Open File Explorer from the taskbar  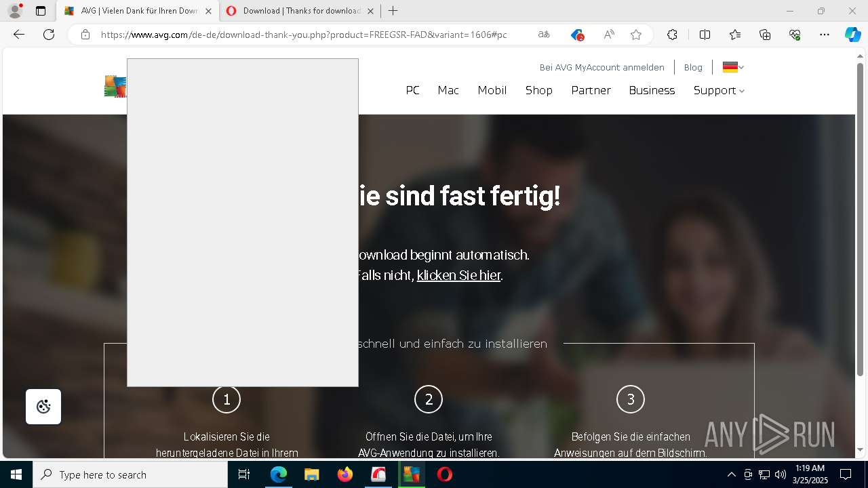311,474
